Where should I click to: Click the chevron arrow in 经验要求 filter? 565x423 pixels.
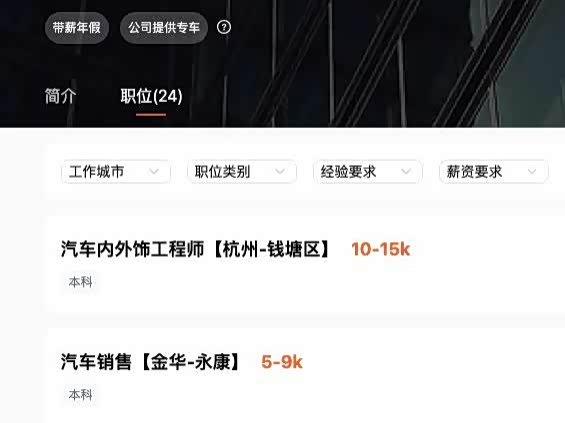coord(406,172)
